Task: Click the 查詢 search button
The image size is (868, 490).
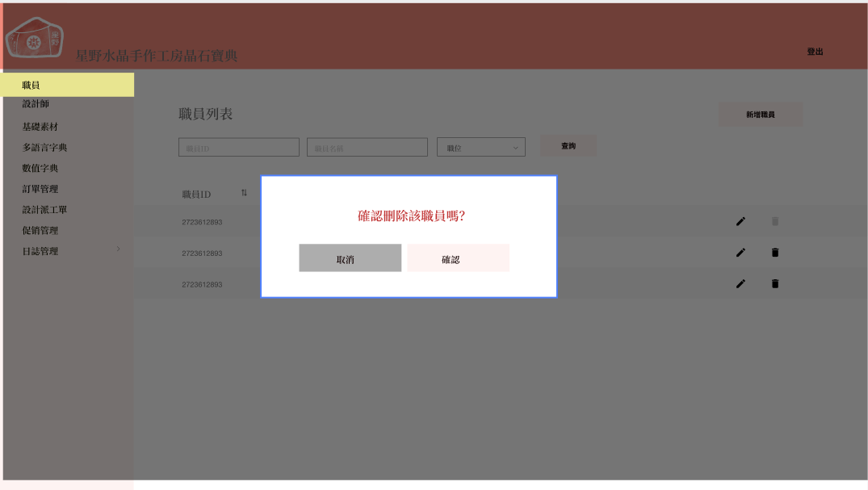Action: (x=568, y=146)
